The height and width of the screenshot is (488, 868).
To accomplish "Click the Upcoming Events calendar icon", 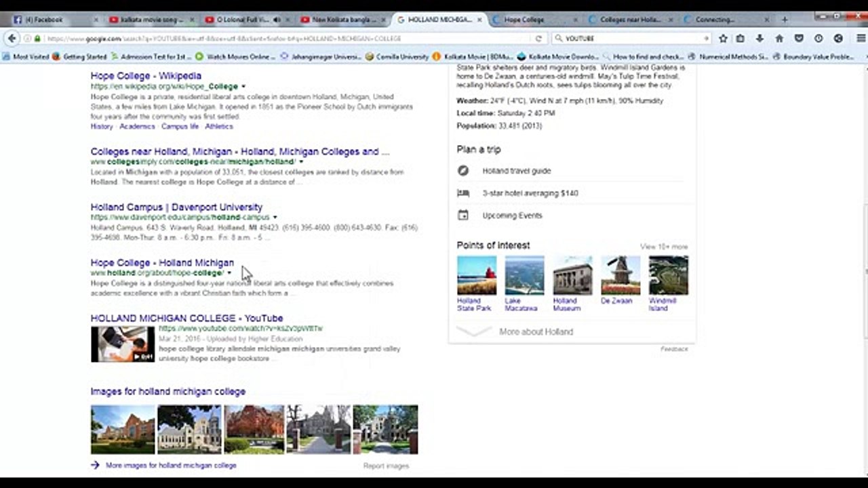I will coord(463,216).
